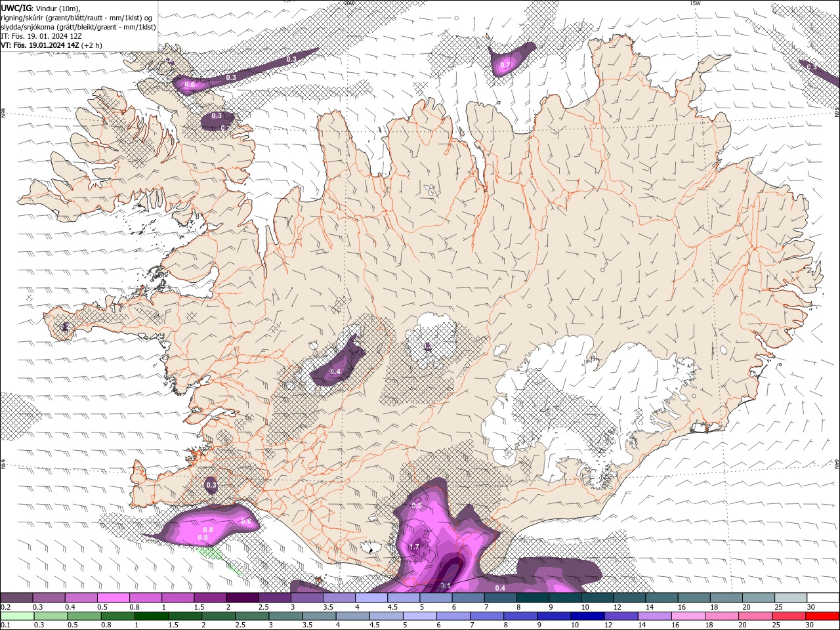This screenshot has width=840, height=630.
Task: Click the '25' label under purple legend row
Action: tap(778, 607)
